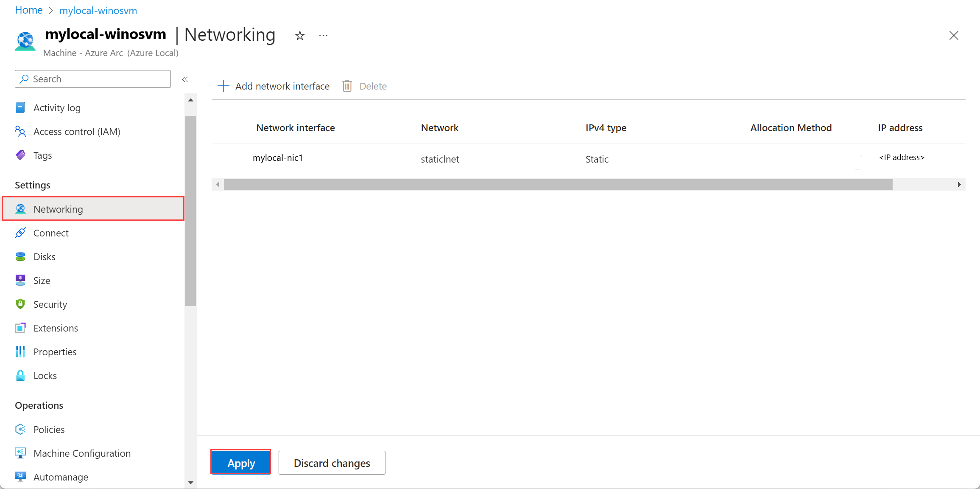Click the Activity log icon in sidebar
980x489 pixels.
click(20, 108)
